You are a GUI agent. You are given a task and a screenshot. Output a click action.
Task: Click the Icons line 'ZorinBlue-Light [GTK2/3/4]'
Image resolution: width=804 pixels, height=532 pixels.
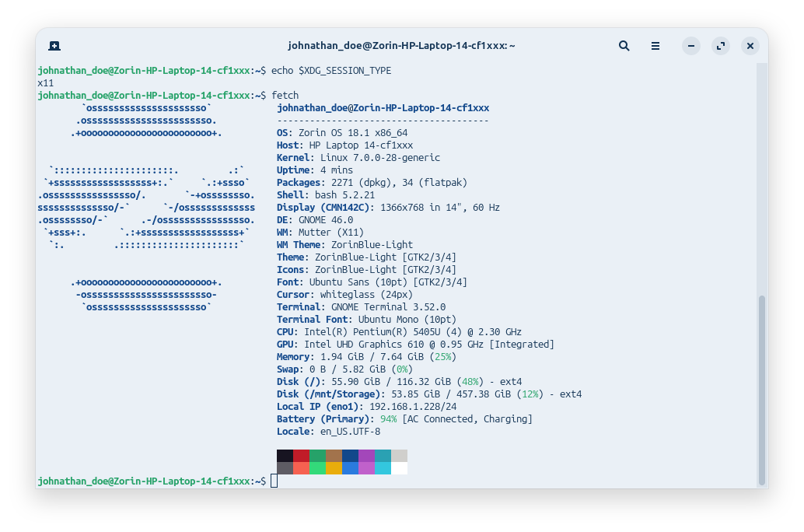click(x=386, y=270)
